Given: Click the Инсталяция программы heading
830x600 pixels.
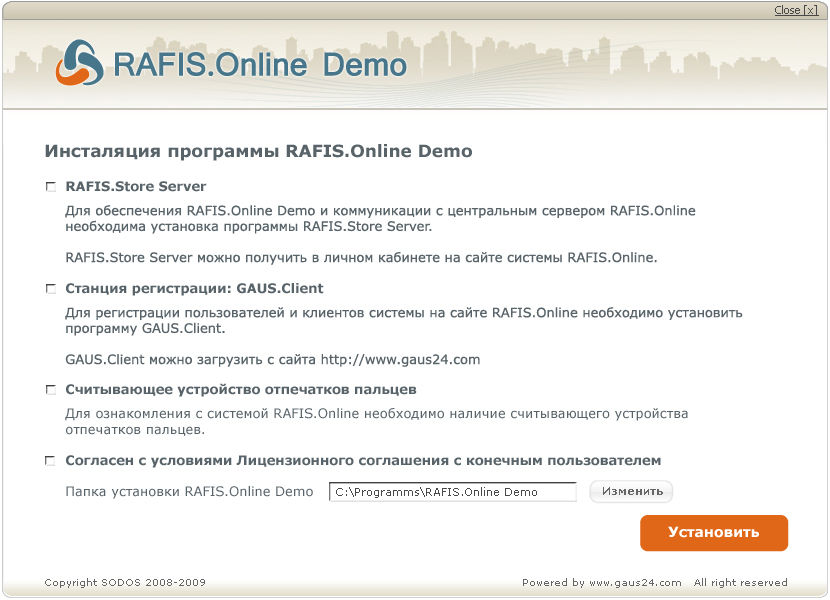Looking at the screenshot, I should (258, 152).
